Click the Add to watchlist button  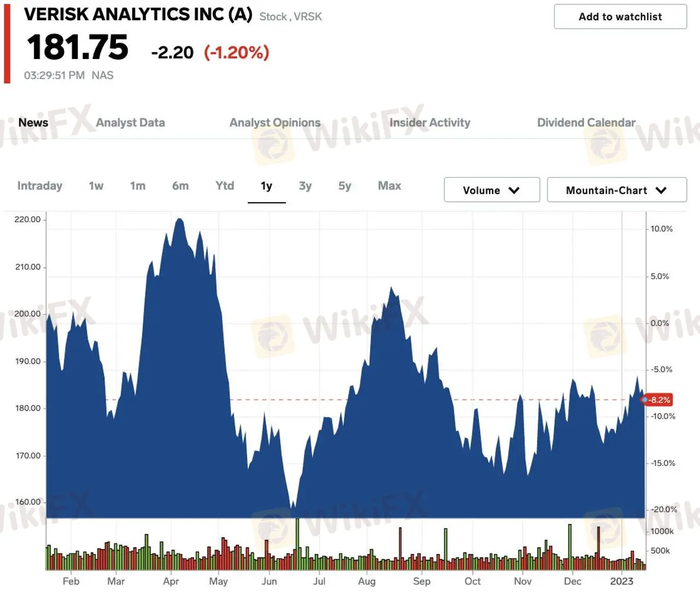620,16
